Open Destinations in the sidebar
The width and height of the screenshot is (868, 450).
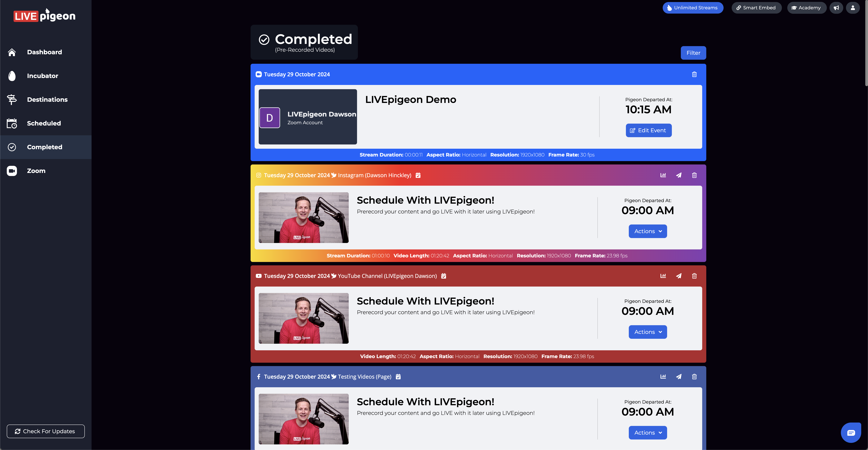47,99
